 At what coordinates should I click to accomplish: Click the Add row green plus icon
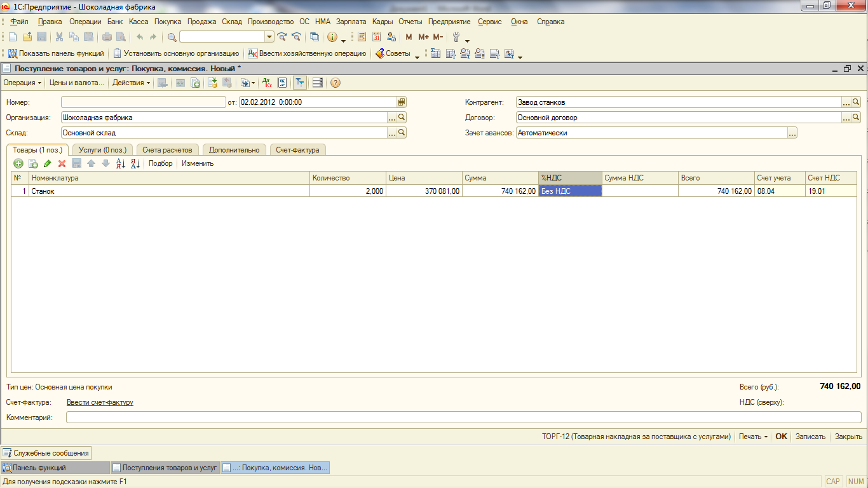coord(18,163)
